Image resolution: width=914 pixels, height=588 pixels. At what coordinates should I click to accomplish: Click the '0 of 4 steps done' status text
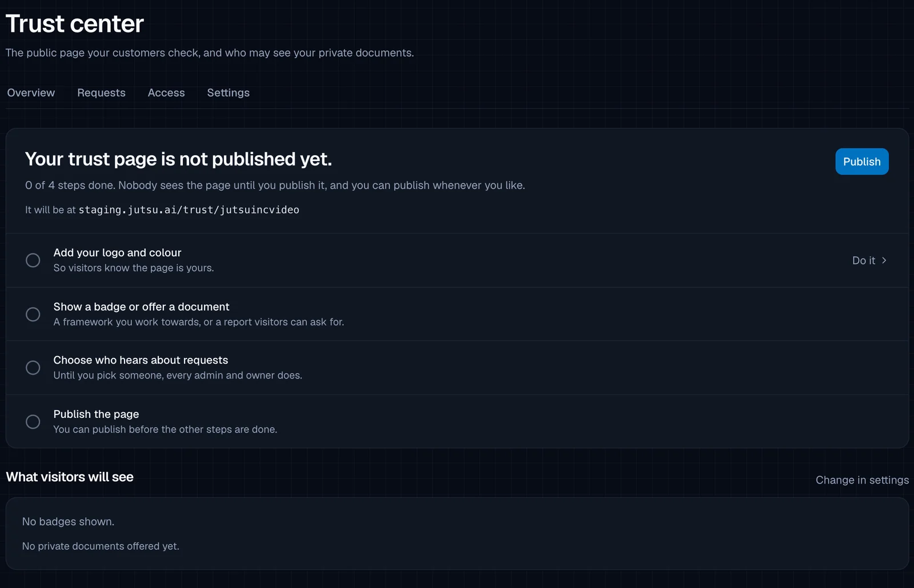69,185
